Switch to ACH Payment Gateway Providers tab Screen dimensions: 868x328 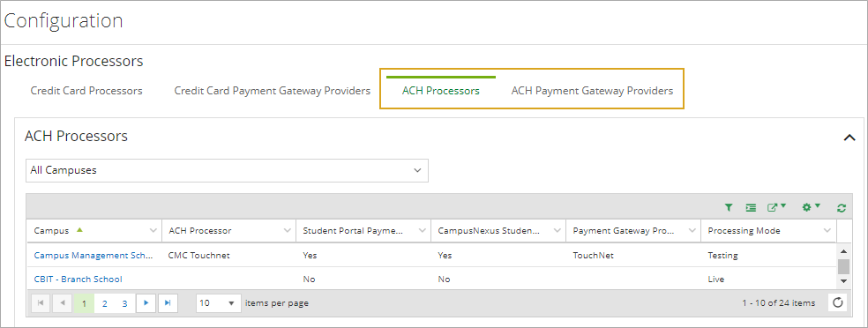(592, 91)
